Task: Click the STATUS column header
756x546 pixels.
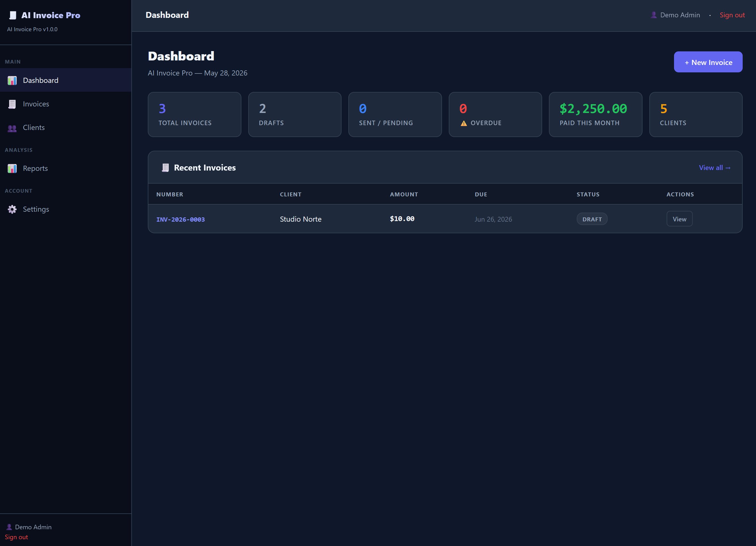Action: [x=588, y=194]
